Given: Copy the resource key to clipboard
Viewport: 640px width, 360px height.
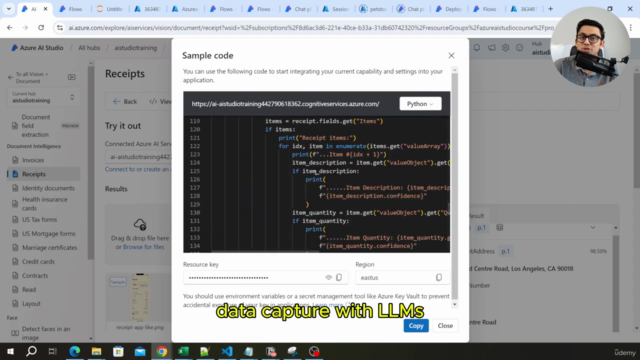Looking at the screenshot, I should tap(339, 278).
